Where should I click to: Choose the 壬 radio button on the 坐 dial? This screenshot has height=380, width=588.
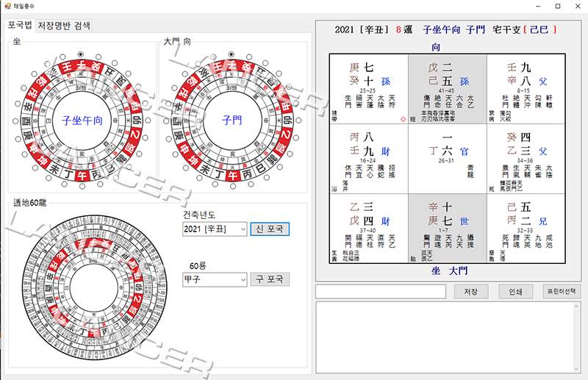[64, 57]
